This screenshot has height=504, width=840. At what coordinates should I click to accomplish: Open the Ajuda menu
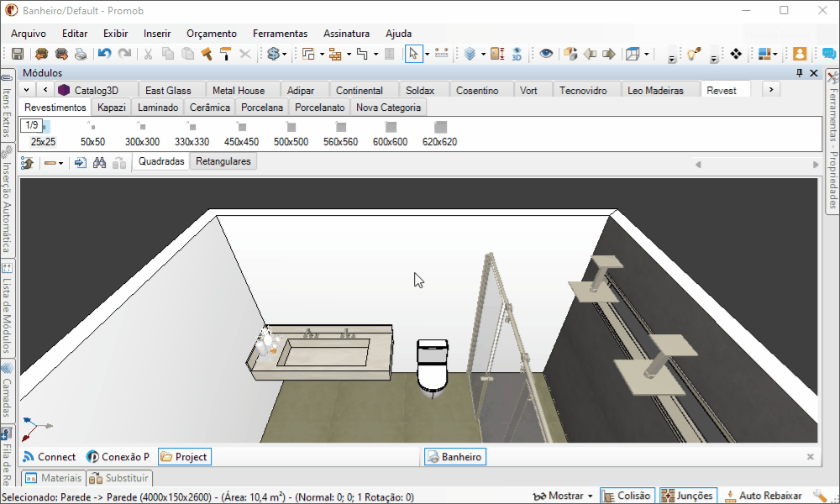pos(398,34)
